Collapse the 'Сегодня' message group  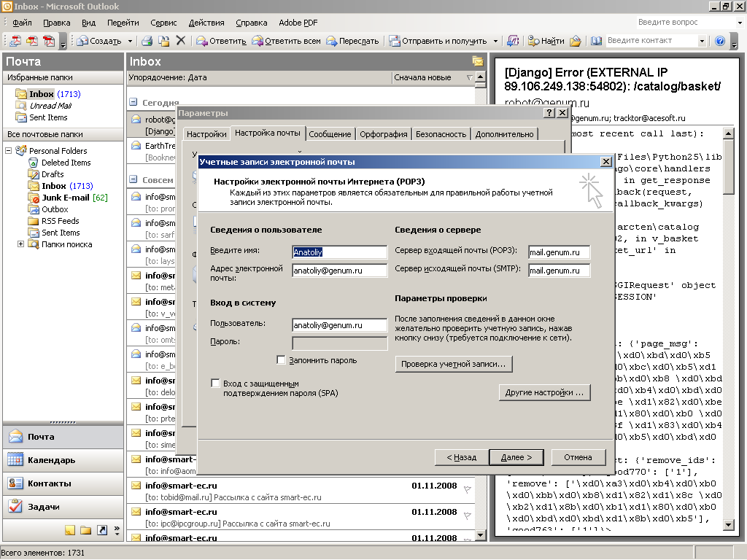tap(133, 103)
